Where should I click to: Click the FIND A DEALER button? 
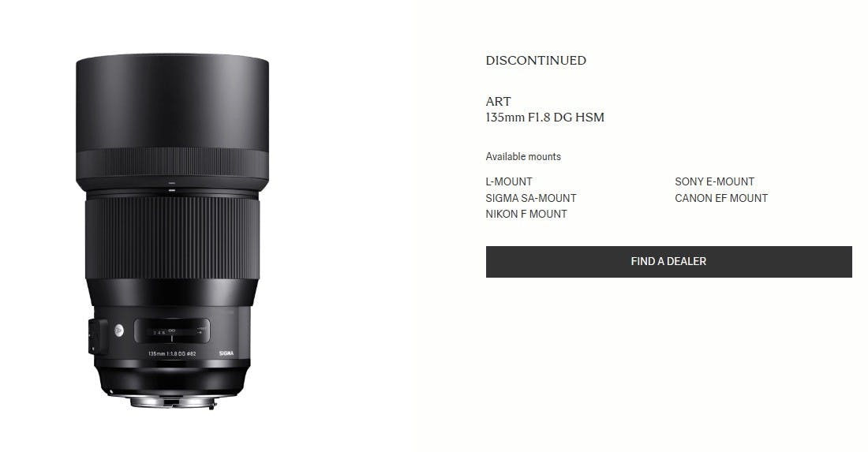click(668, 262)
